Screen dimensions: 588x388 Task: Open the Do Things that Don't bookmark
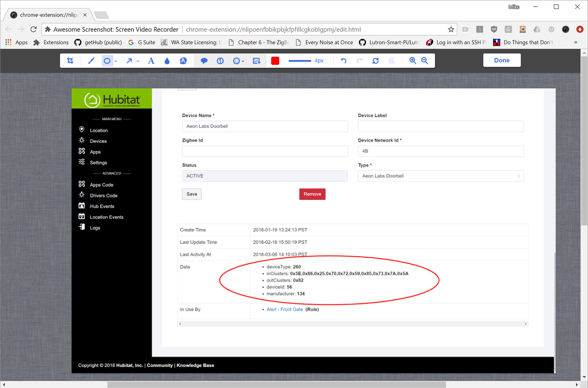coord(524,42)
